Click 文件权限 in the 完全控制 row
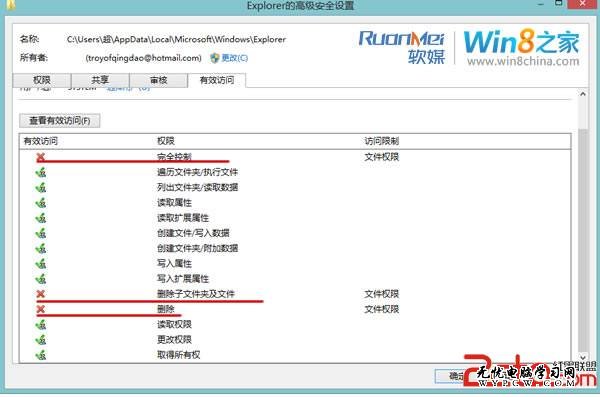 pyautogui.click(x=382, y=157)
